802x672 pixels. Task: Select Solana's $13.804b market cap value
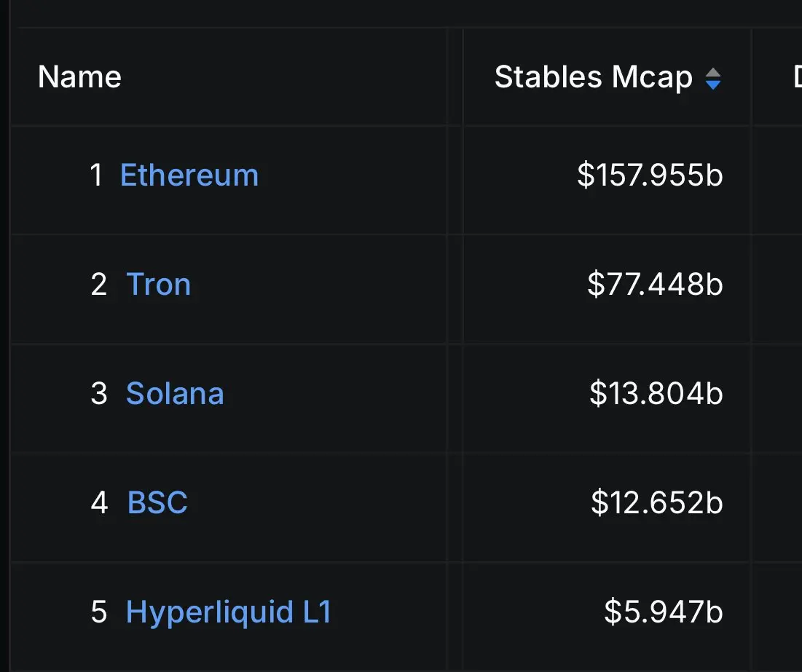click(656, 393)
